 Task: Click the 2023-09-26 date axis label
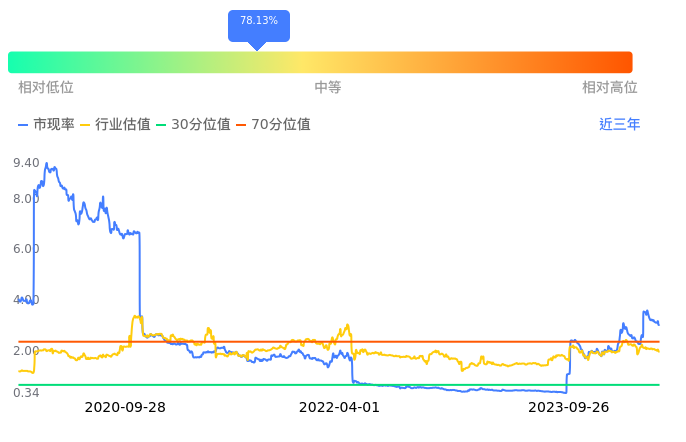568,407
